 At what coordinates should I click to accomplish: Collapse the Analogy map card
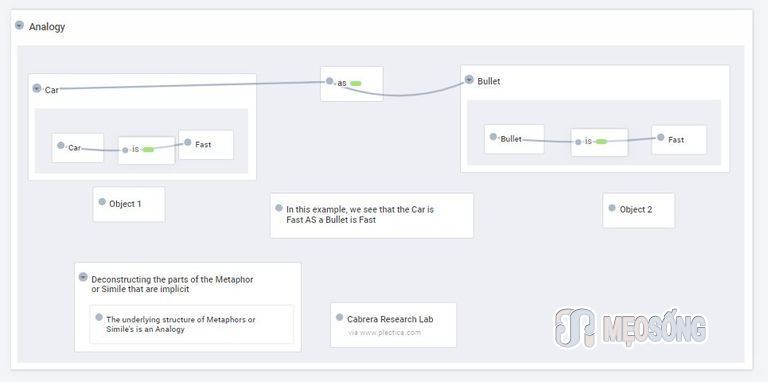[19, 25]
